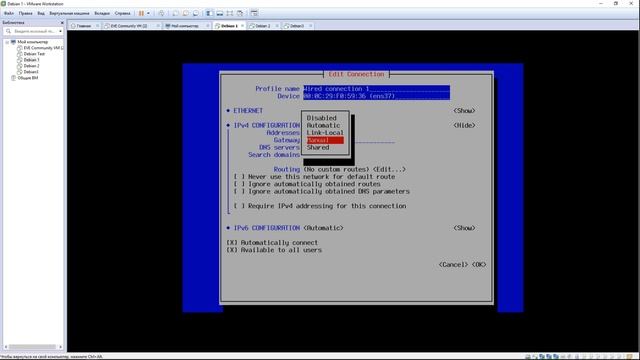640x360 pixels.
Task: Collapse the Мой компьютер tree node
Action: pos(7,42)
